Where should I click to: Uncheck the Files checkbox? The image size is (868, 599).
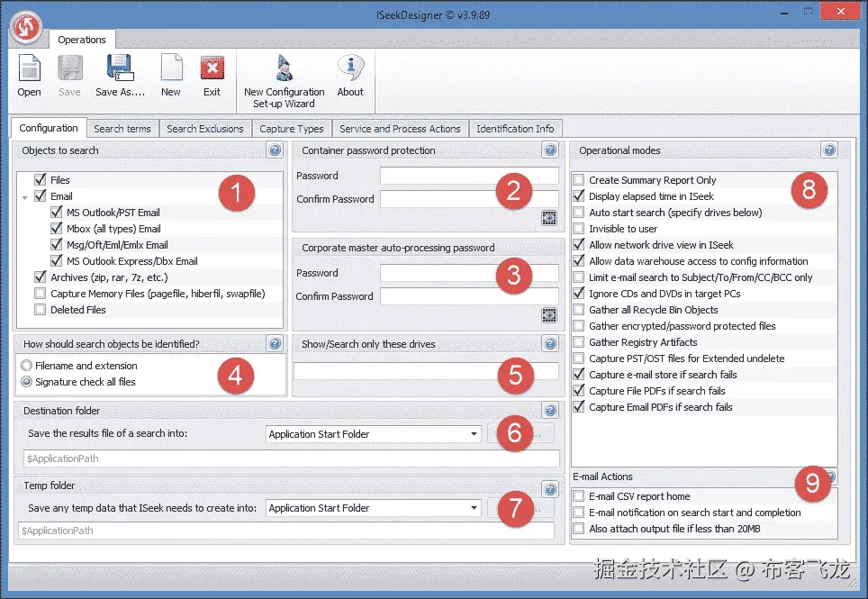click(40, 179)
